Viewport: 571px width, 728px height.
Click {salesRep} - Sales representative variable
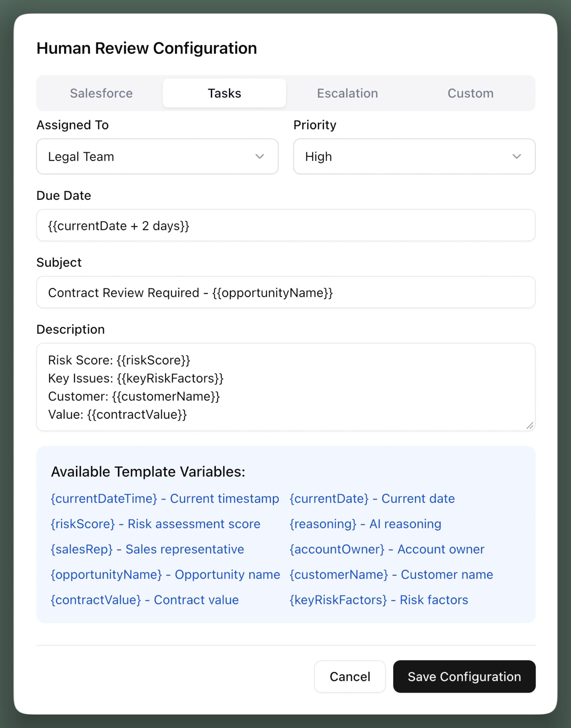[x=147, y=549]
